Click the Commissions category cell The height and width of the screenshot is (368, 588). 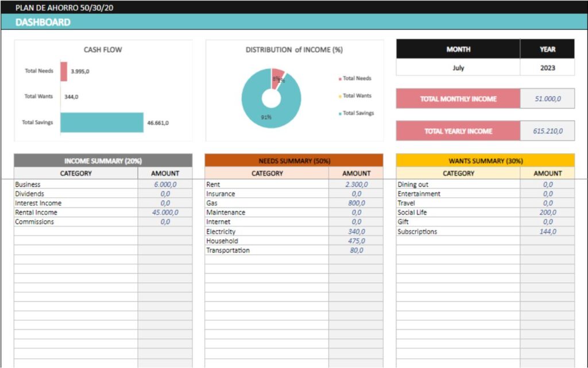click(76, 221)
